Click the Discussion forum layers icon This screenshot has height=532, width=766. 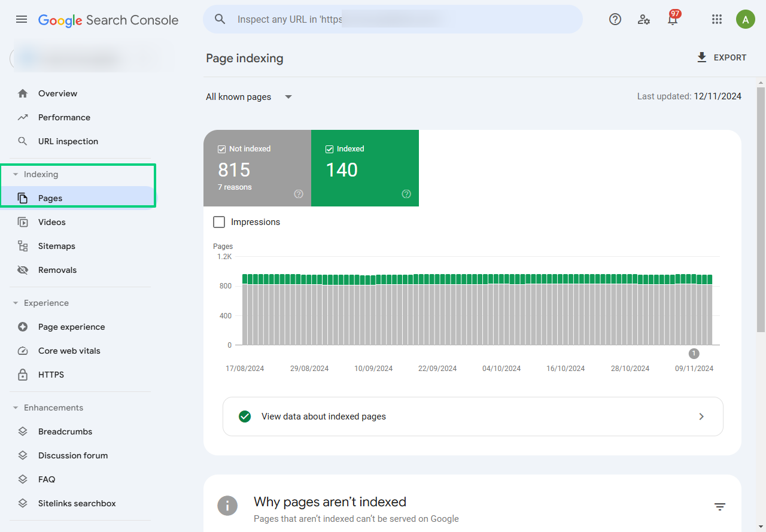[23, 455]
